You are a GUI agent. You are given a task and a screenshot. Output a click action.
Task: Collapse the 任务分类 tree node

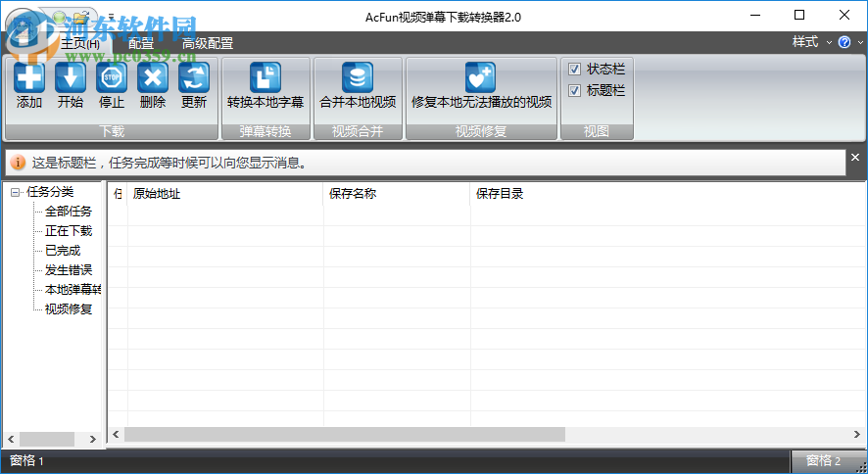(15, 193)
